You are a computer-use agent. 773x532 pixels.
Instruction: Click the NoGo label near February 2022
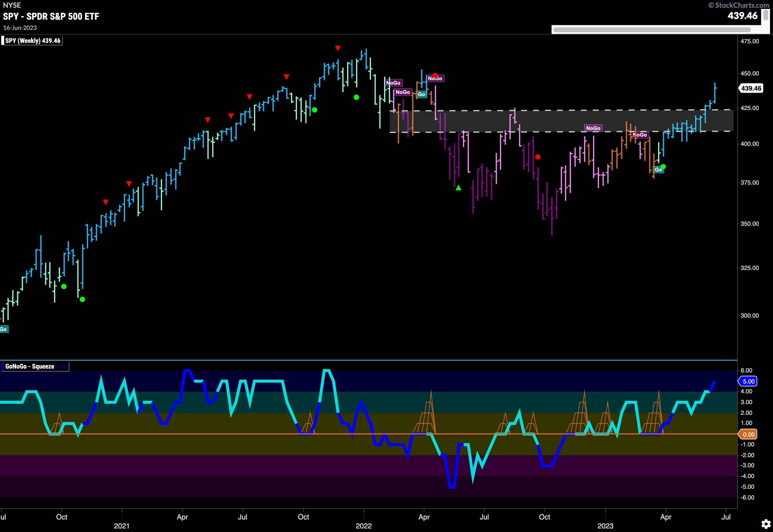(x=403, y=92)
